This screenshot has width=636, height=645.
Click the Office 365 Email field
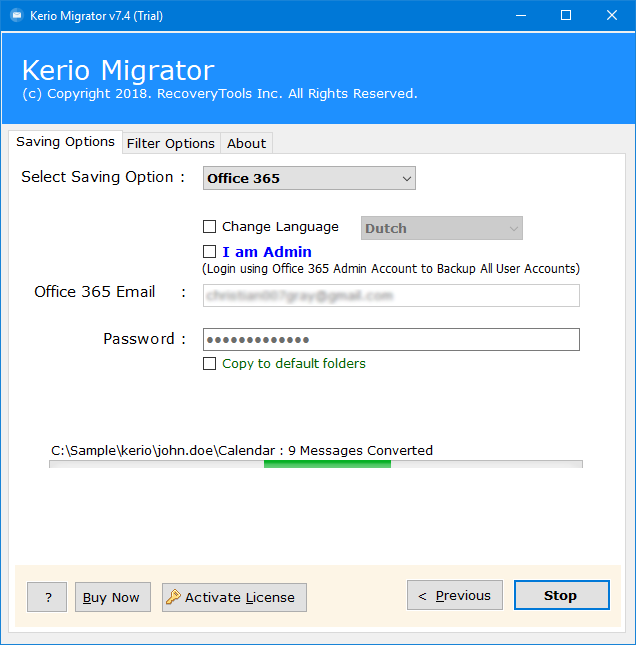click(x=391, y=295)
